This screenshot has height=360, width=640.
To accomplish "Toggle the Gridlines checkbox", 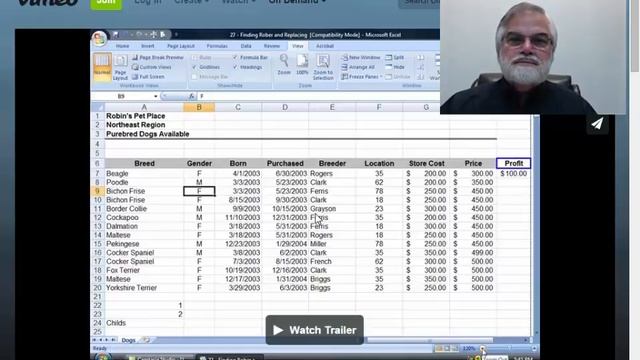I will [x=194, y=67].
